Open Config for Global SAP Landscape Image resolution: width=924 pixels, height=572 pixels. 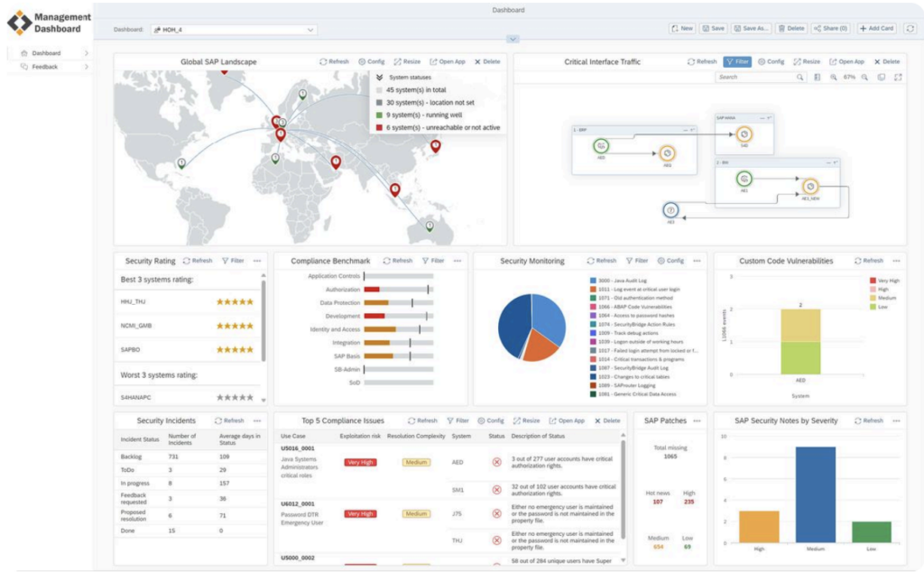[x=371, y=61]
